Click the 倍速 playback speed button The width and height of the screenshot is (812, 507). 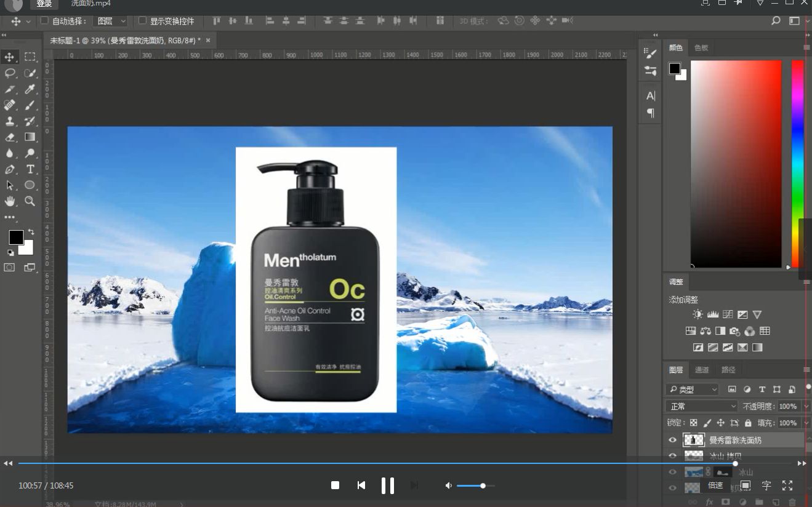(x=715, y=485)
